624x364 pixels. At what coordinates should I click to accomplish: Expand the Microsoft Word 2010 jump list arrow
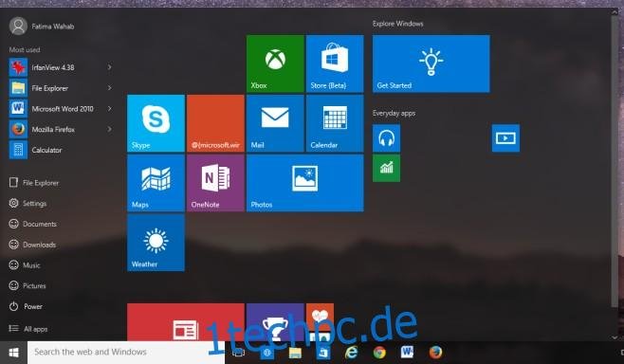click(x=109, y=109)
